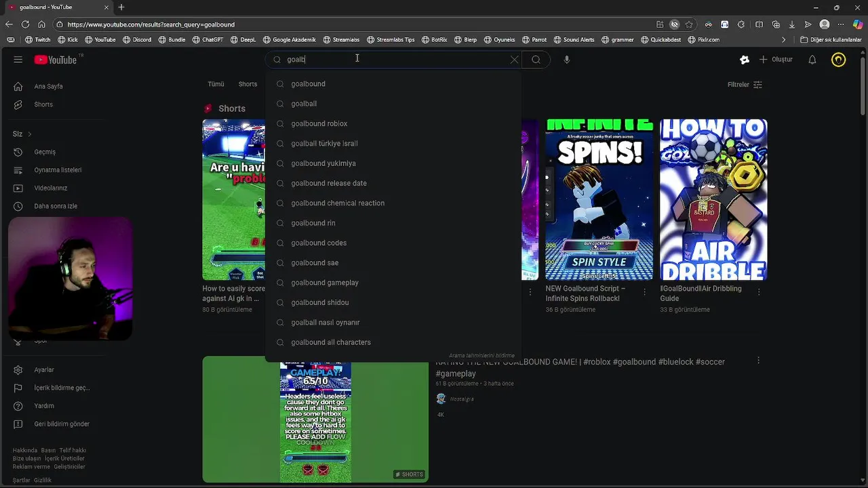The image size is (868, 488).
Task: Open Ayarlar settings
Action: [x=44, y=370]
